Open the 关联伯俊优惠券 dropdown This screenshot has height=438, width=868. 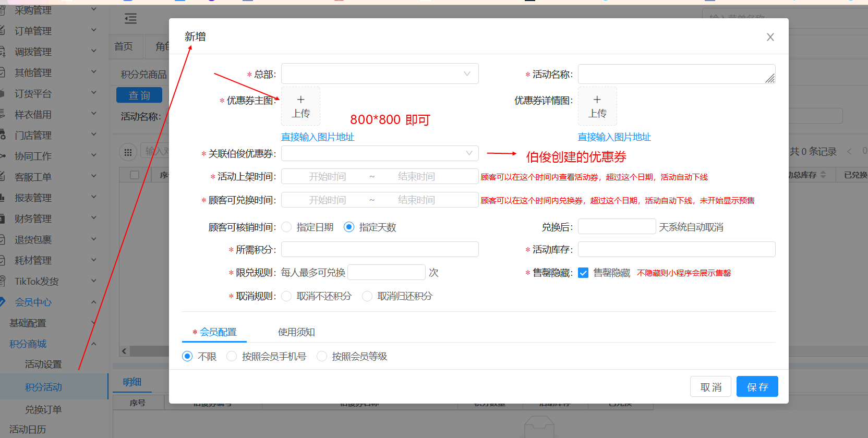point(379,153)
